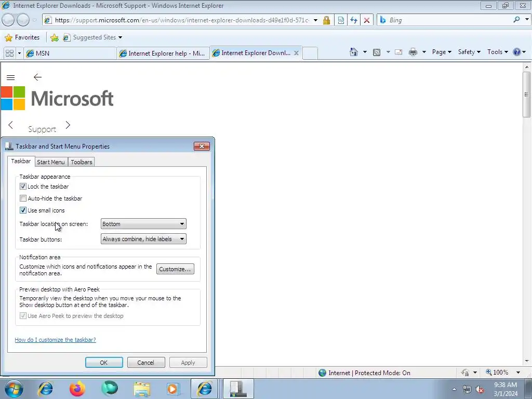532x399 pixels.
Task: Open Windows Explorer folder on taskbar
Action: [x=142, y=389]
